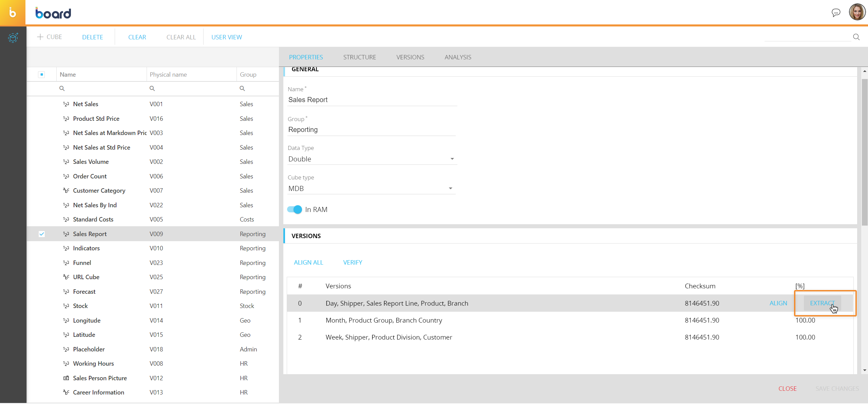Switch to the STRUCTURE tab
Screen dimensions: 868x404
pos(359,57)
